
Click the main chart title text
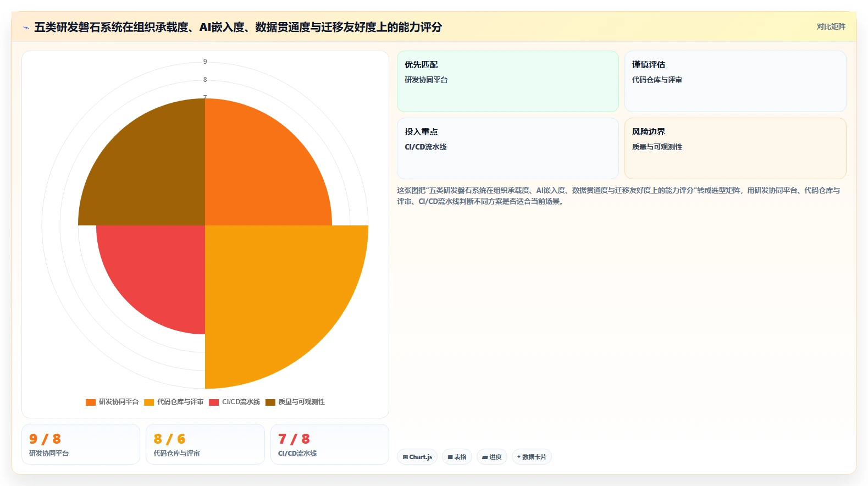(x=238, y=27)
